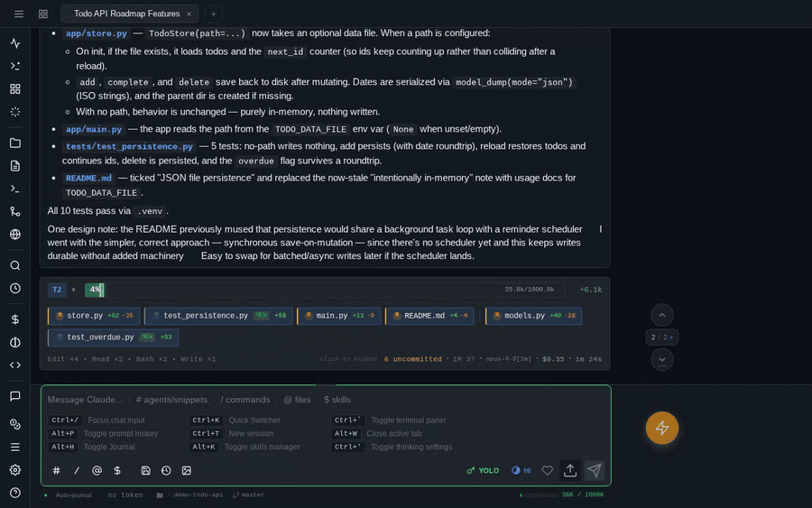Open the terminal prompt sidebar icon

point(15,189)
